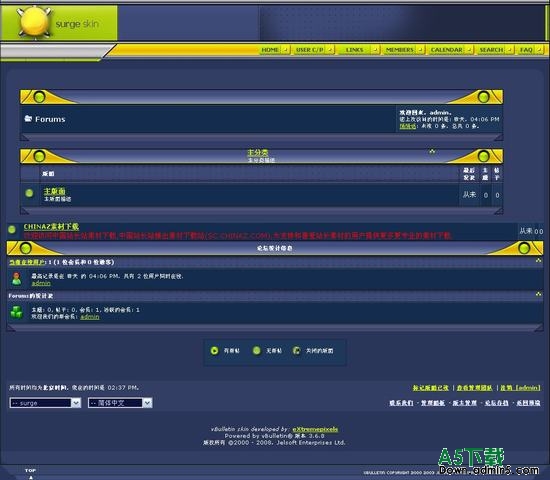Open the 主版面 forum link

click(x=54, y=191)
